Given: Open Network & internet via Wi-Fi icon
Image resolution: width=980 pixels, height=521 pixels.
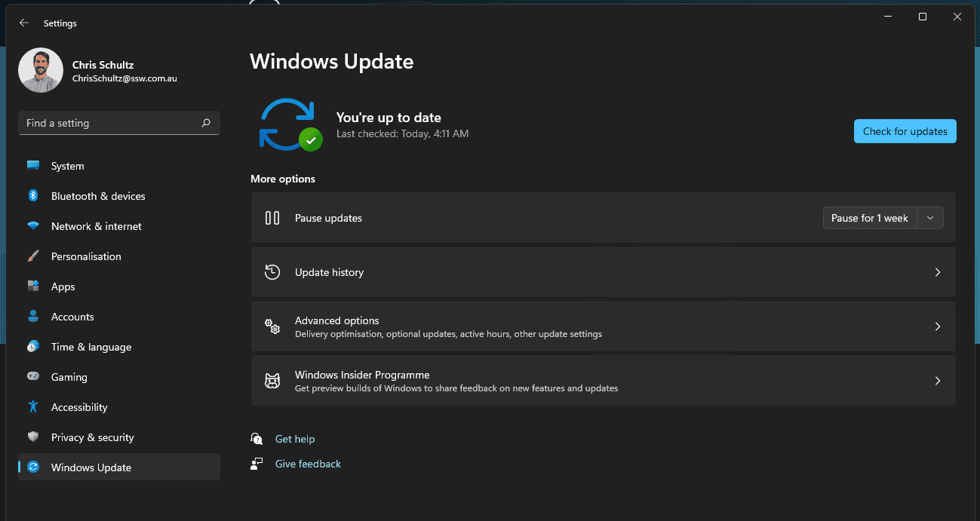Looking at the screenshot, I should pos(33,226).
